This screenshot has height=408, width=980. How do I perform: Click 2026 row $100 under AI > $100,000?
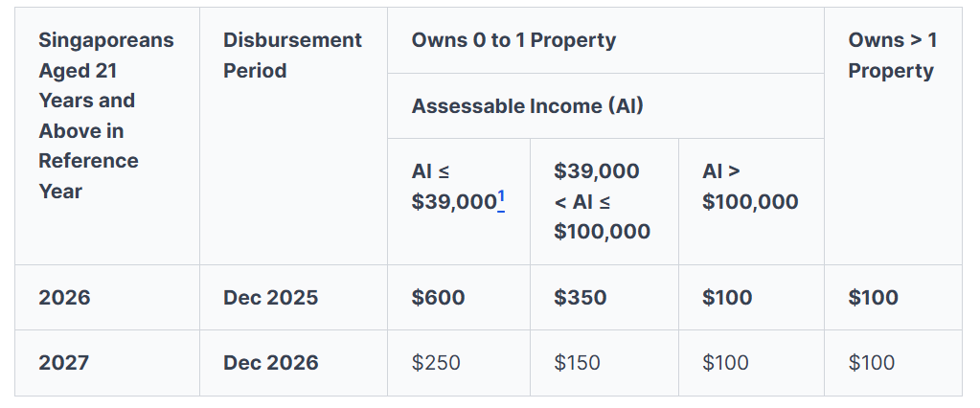tap(727, 298)
